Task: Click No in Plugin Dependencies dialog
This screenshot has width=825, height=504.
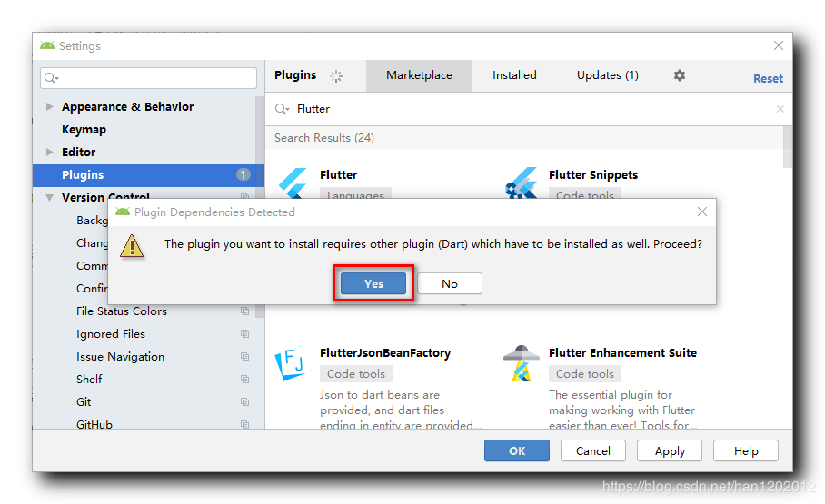Action: (450, 283)
